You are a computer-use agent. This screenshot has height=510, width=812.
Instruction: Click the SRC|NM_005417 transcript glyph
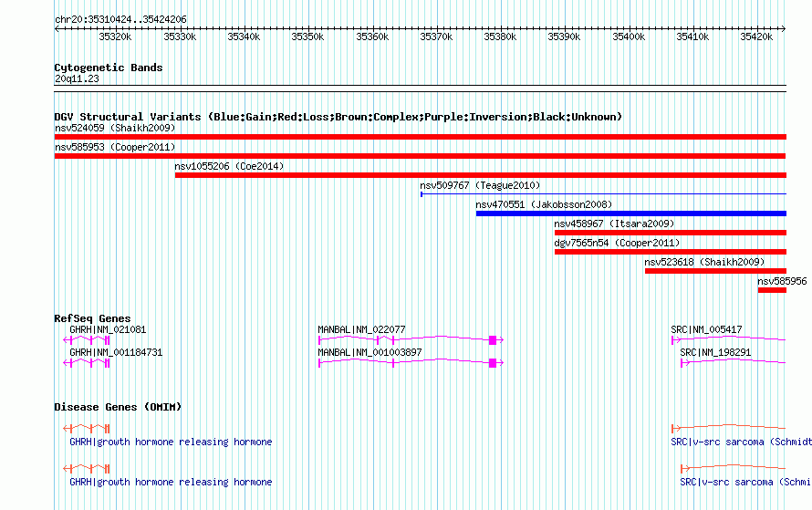click(729, 339)
